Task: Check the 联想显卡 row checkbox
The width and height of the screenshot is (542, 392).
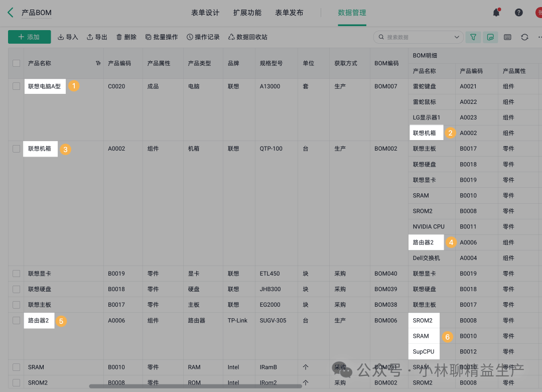Action: pyautogui.click(x=16, y=274)
